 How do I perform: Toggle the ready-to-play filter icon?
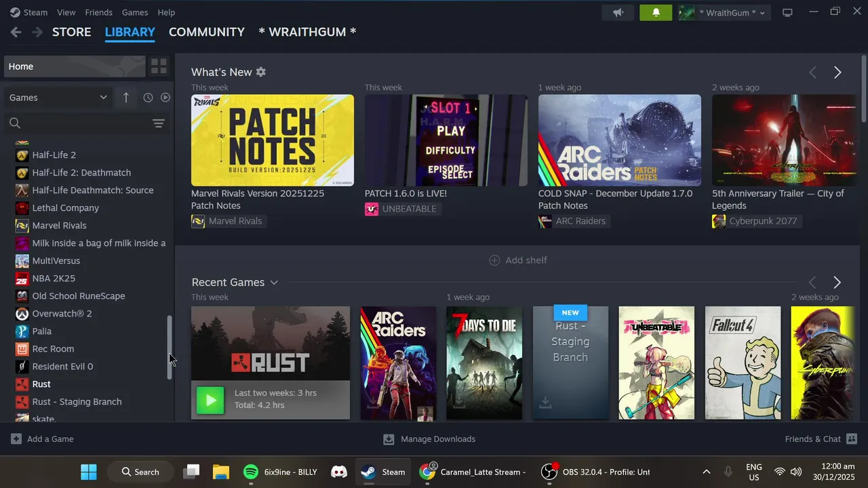pyautogui.click(x=165, y=98)
